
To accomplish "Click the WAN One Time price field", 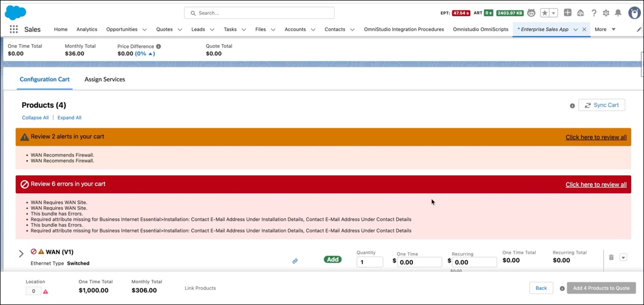I will coord(419,262).
